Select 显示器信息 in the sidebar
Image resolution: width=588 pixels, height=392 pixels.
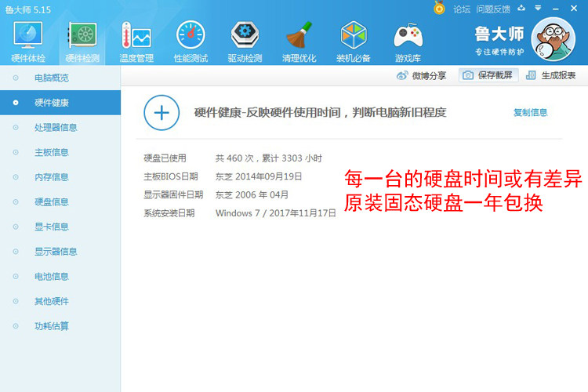[x=60, y=252]
